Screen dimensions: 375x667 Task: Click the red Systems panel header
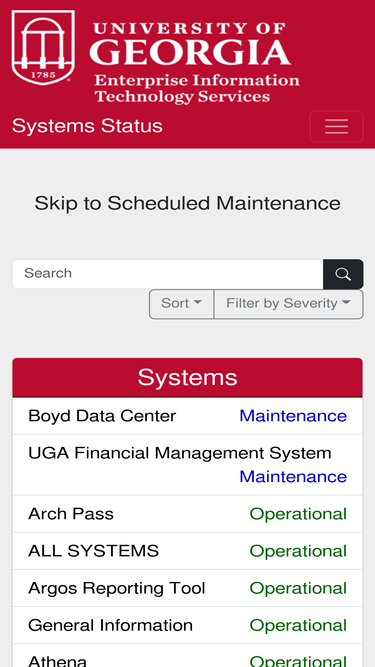click(188, 378)
